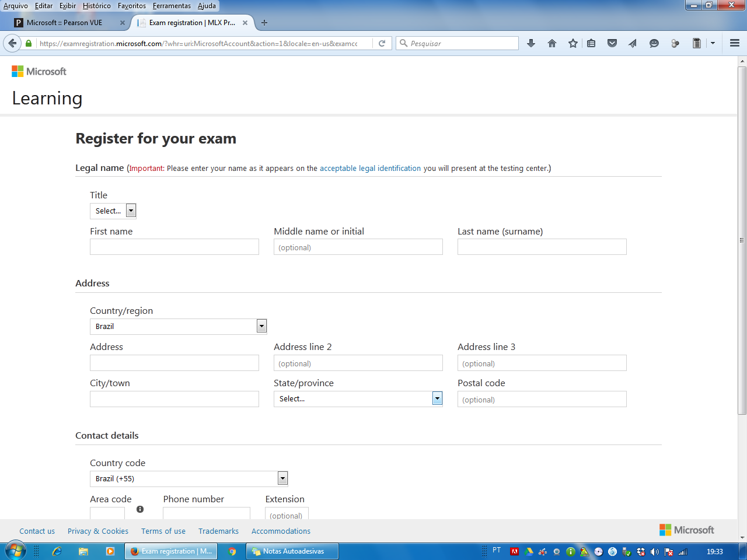Open a new tab with plus icon

[264, 23]
